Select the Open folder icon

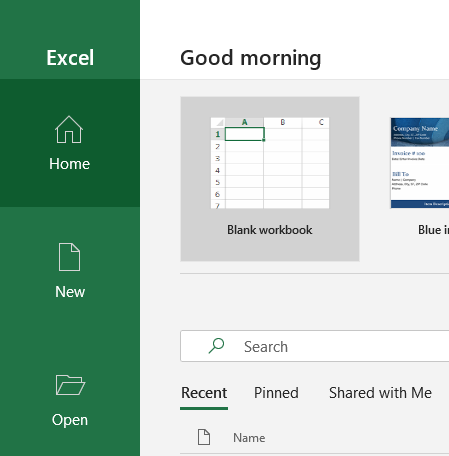[x=70, y=385]
